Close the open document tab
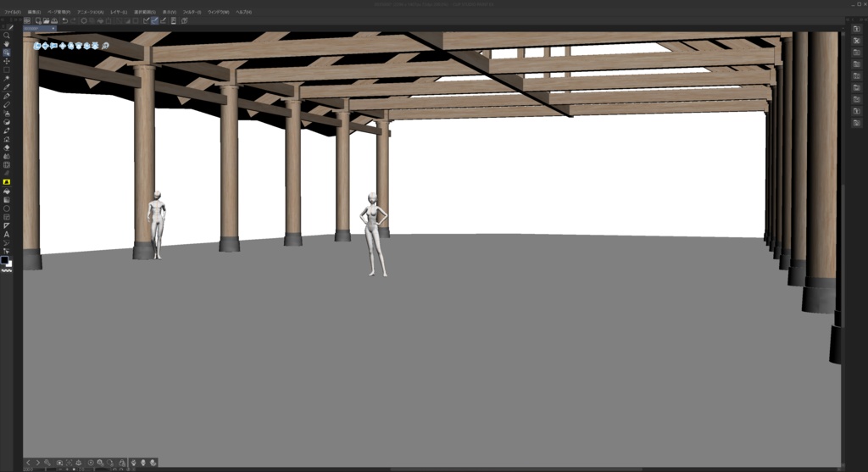 [53, 28]
